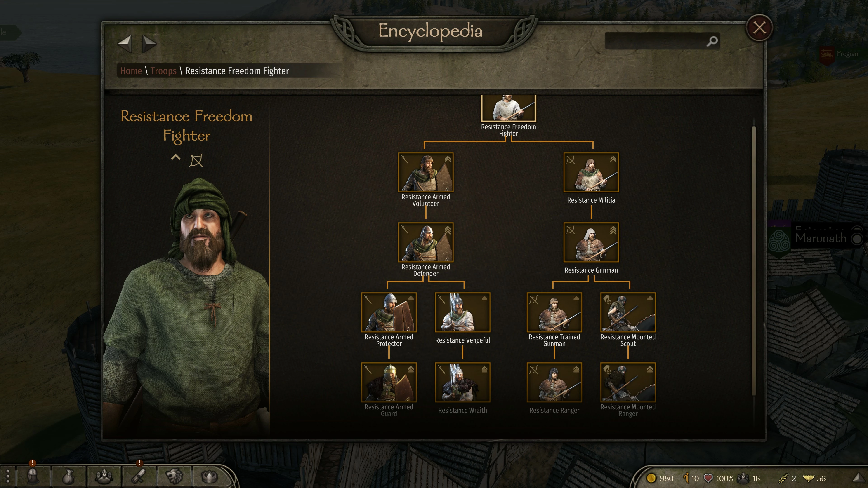Screen dimensions: 868x488
Task: Click inside the Encyclopedia search field
Action: point(655,41)
